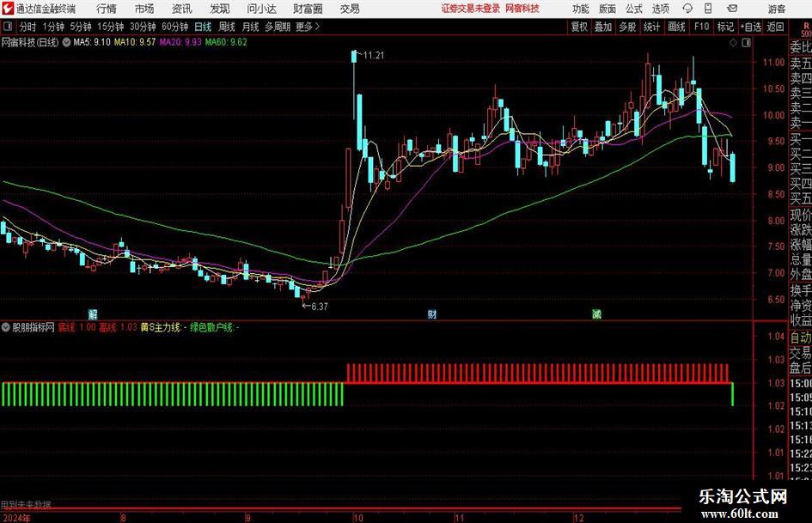Click the 11.21 high price label
Image resolution: width=812 pixels, height=523 pixels.
click(374, 56)
